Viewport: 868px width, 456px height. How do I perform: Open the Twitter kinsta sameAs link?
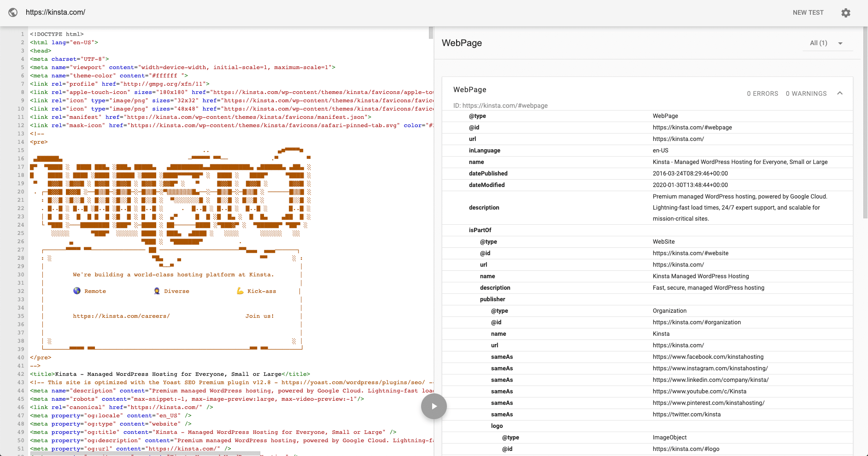[x=687, y=414]
